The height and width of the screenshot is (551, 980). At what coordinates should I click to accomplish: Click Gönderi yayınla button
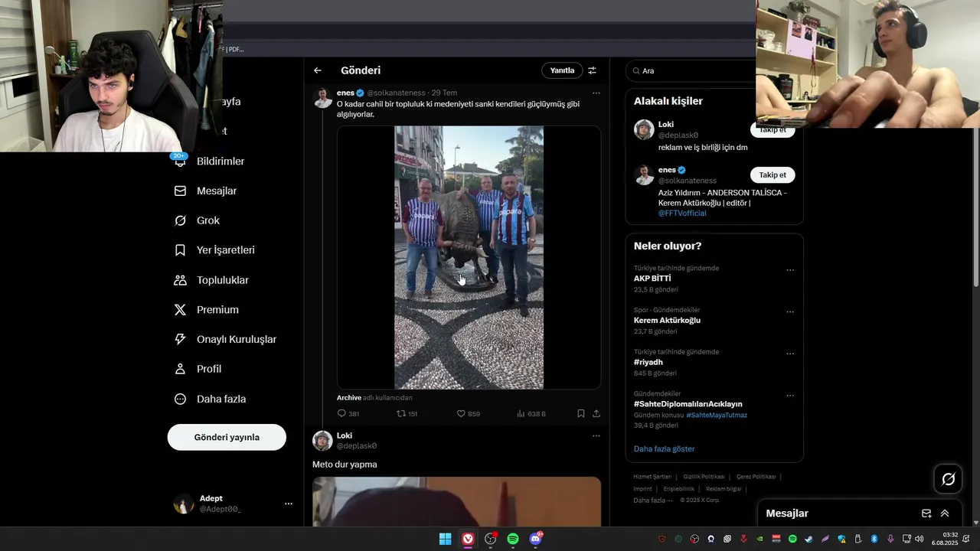[227, 437]
